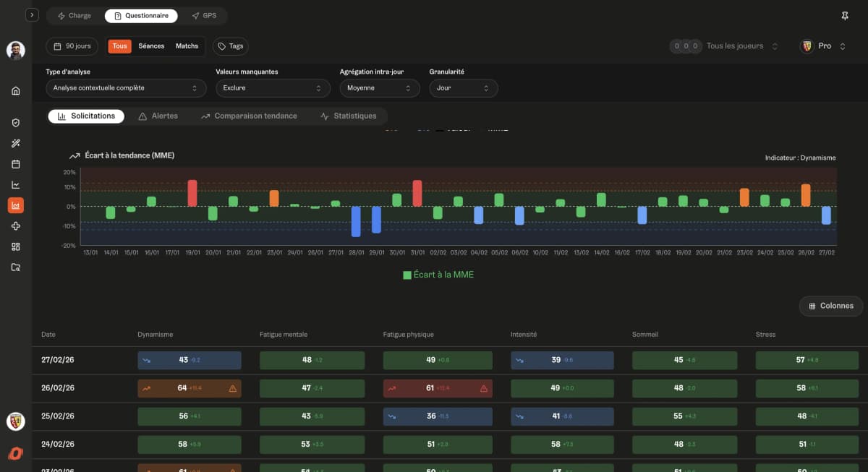The width and height of the screenshot is (868, 472).
Task: Click the pin icon at top right
Action: tap(845, 15)
